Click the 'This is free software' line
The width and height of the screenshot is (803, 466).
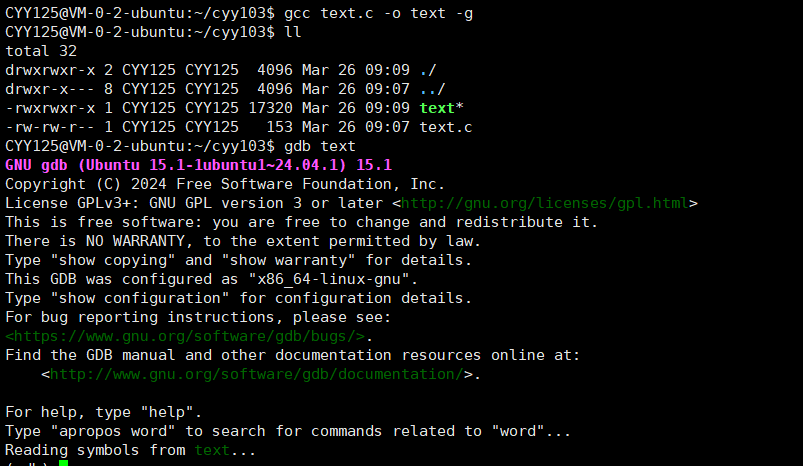tap(302, 222)
